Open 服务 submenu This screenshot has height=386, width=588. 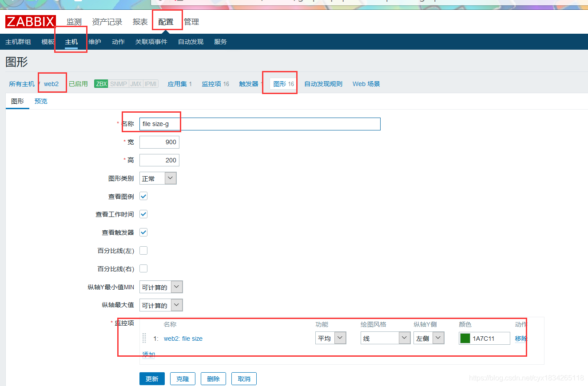(x=220, y=42)
